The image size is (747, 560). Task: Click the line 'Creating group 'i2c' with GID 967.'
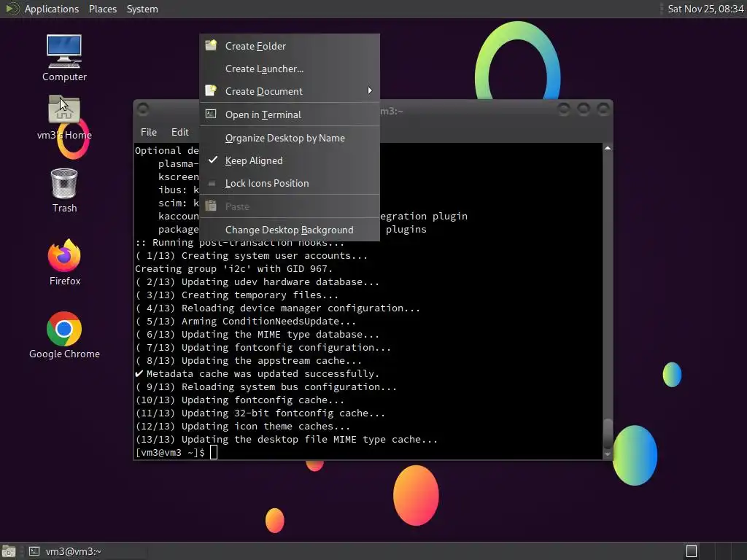coord(233,268)
